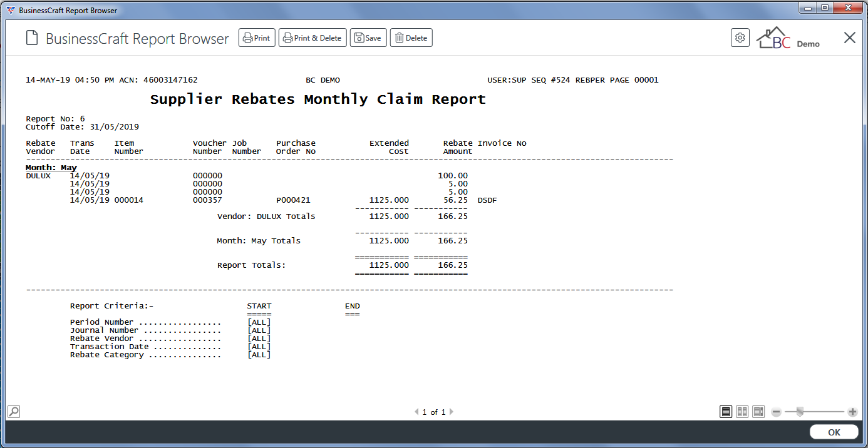The image size is (868, 448).
Task: Click the 'Report No: 6' line
Action: (55, 119)
